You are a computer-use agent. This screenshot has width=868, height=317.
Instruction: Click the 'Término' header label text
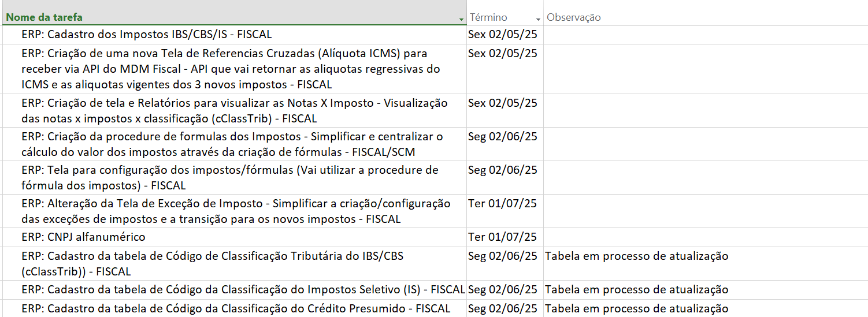pyautogui.click(x=488, y=17)
